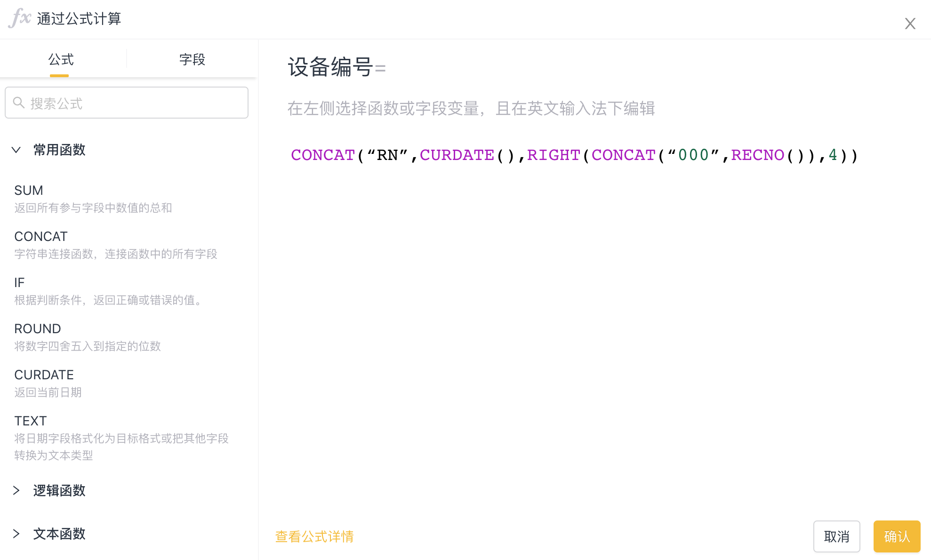931x560 pixels.
Task: Click the 取消 button
Action: (x=836, y=536)
